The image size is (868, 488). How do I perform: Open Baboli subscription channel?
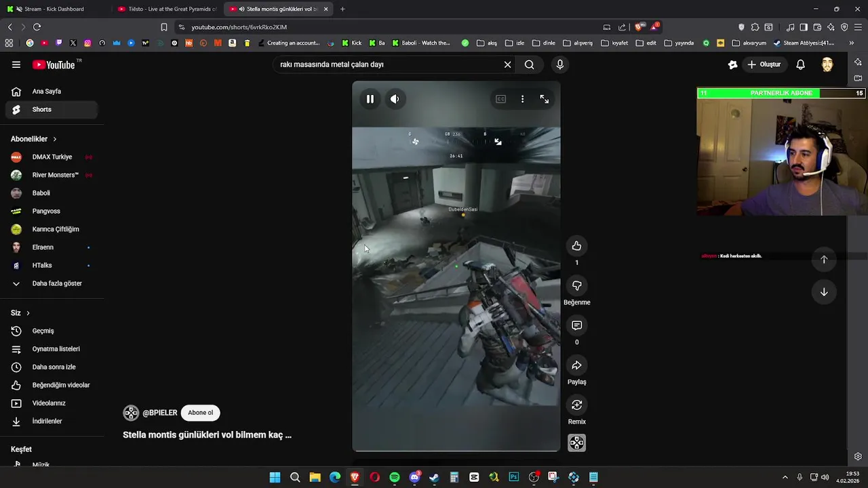52,193
